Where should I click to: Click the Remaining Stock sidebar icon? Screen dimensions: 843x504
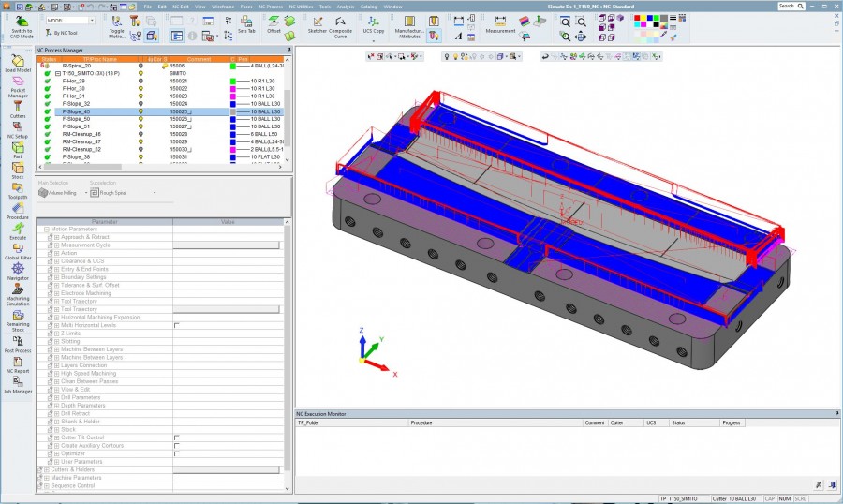(18, 319)
